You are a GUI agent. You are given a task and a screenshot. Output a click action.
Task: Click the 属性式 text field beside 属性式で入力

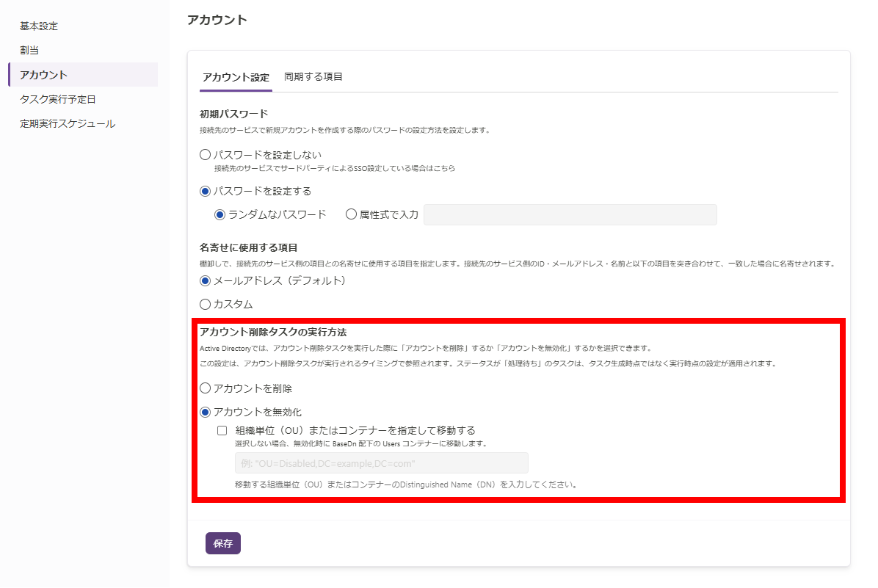(x=570, y=215)
